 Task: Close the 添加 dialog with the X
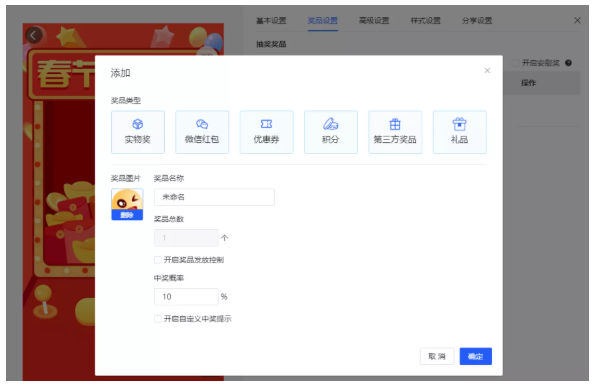[487, 70]
